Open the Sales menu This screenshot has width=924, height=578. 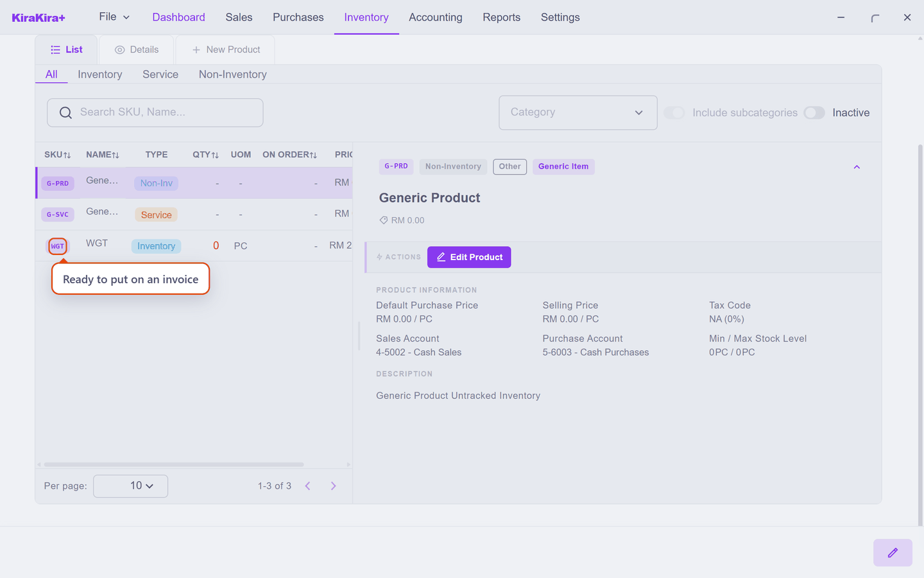pos(239,17)
